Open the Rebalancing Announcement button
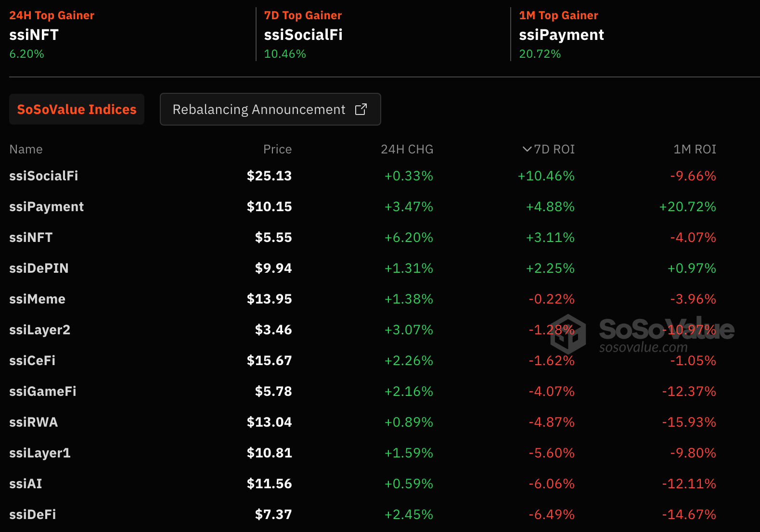The height and width of the screenshot is (532, 760). [x=271, y=109]
